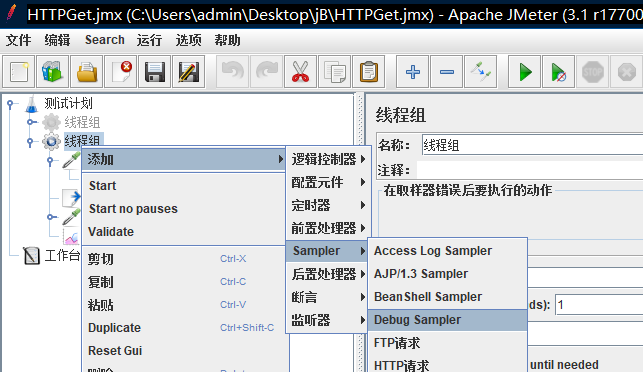Click the Undo arrow icon

[x=233, y=72]
